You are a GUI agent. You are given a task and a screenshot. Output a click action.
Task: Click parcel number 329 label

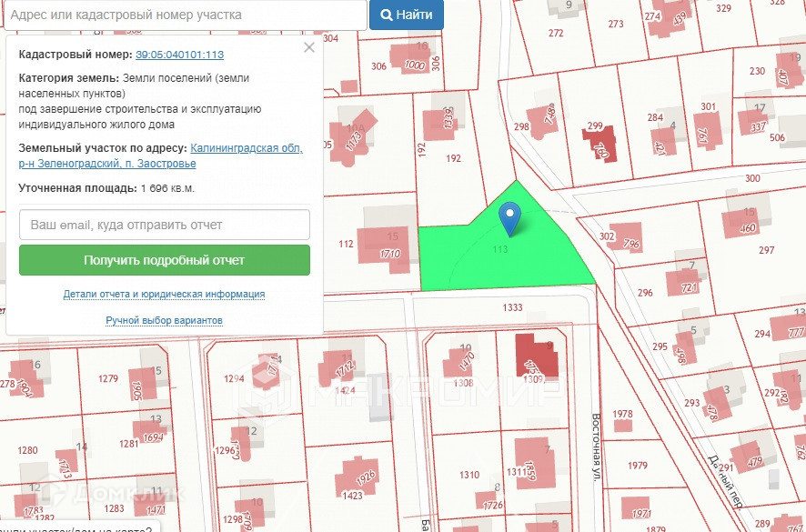point(723,8)
